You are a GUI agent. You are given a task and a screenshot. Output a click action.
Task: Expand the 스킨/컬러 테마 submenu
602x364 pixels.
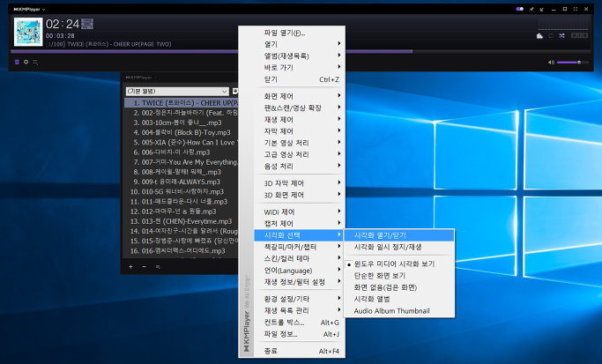(300, 258)
